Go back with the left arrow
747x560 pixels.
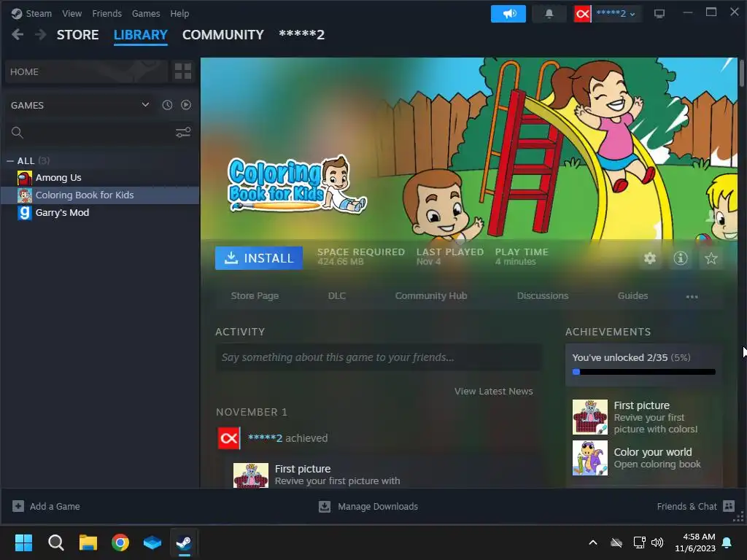tap(18, 34)
